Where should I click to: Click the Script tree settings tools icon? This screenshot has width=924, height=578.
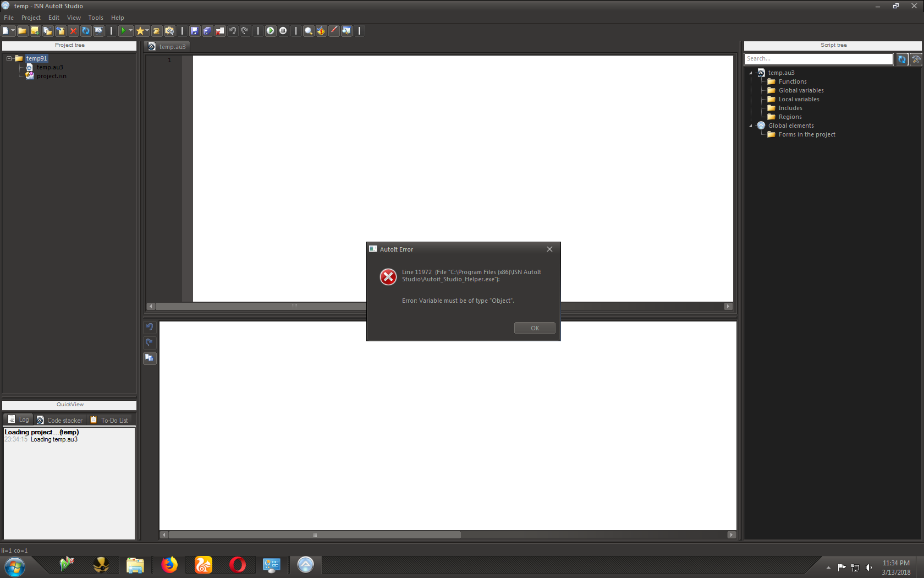(916, 59)
